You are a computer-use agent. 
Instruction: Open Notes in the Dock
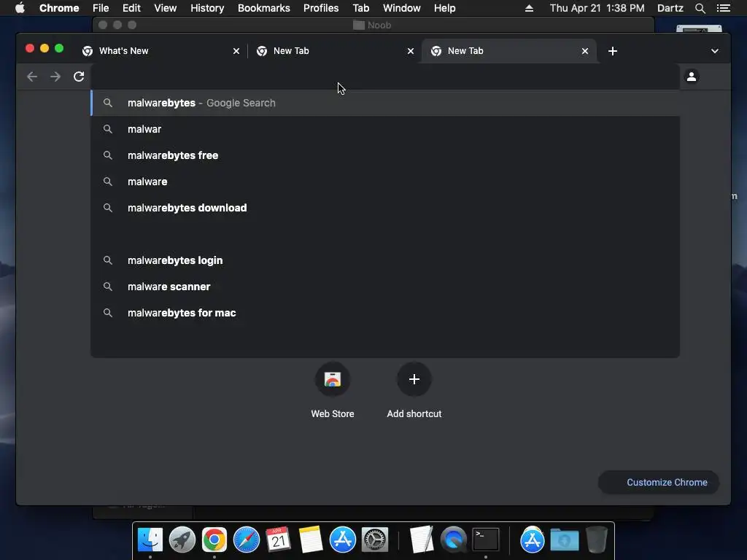coord(311,540)
